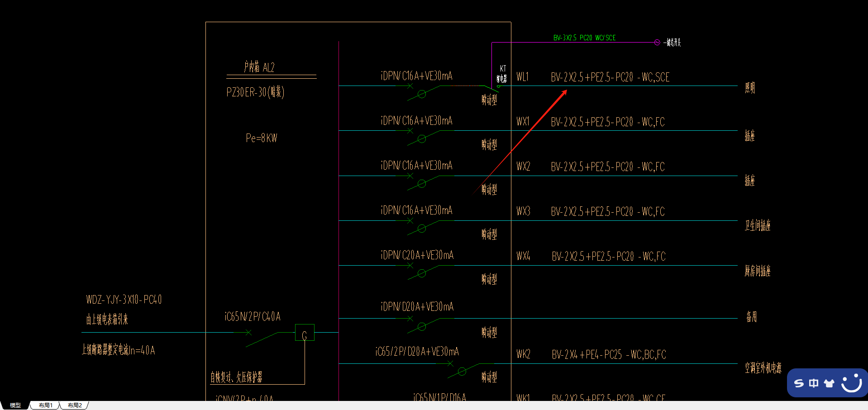This screenshot has height=410, width=868.
Task: Select the "WX2" circuit label
Action: (523, 167)
